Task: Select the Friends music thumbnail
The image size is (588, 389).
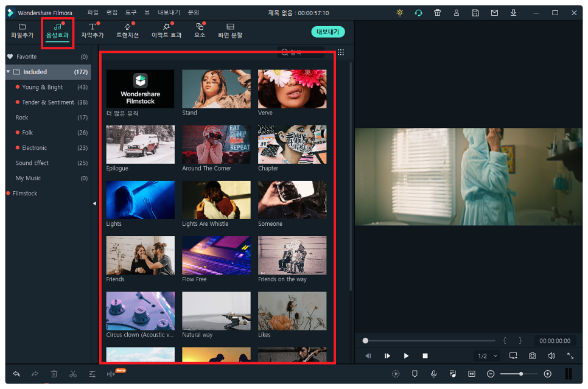Action: pyautogui.click(x=140, y=256)
